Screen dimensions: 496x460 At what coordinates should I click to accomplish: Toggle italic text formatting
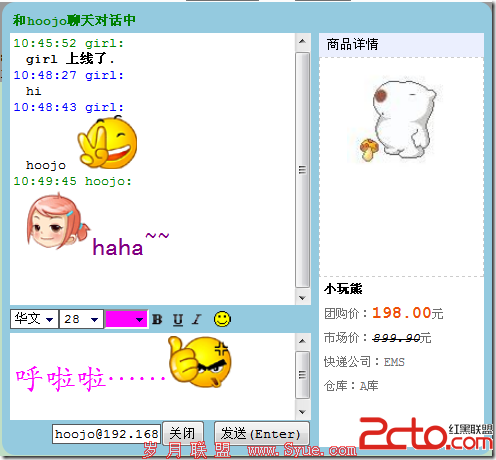tap(197, 319)
